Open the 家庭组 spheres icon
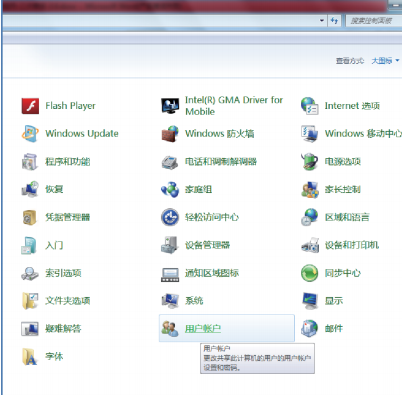Screen dimensions: 402x395 tap(170, 189)
